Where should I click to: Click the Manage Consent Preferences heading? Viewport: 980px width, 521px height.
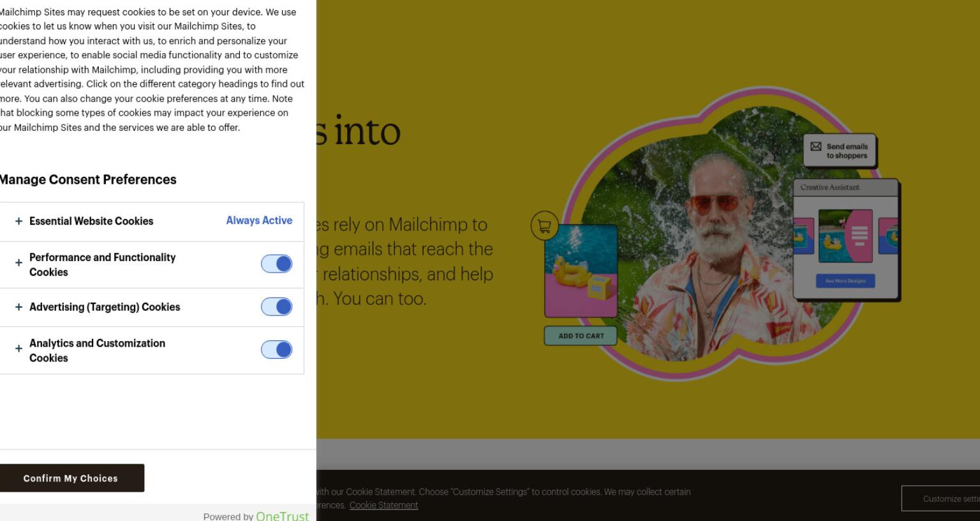[x=87, y=179]
